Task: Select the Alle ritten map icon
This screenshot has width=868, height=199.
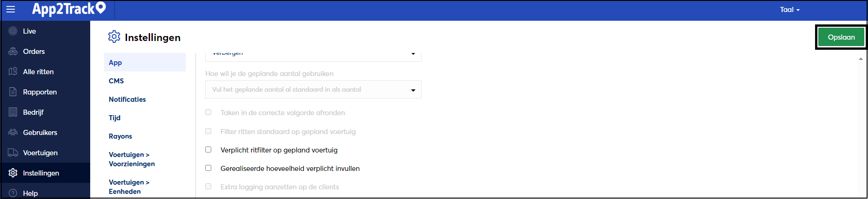Action: pyautogui.click(x=13, y=72)
